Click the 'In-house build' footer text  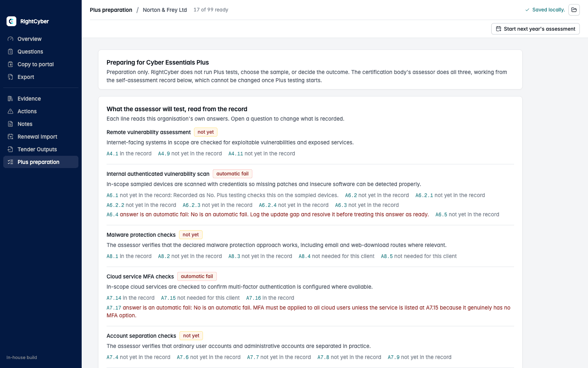click(x=22, y=357)
